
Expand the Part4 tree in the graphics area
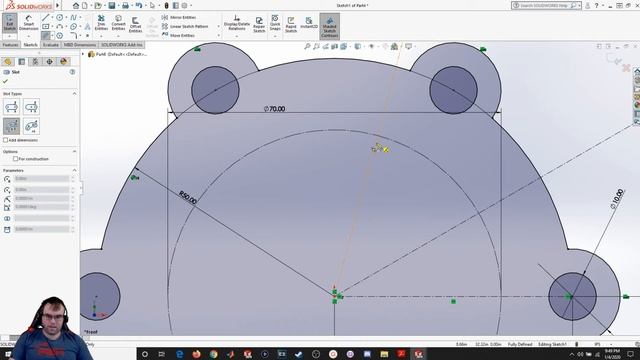(83, 54)
